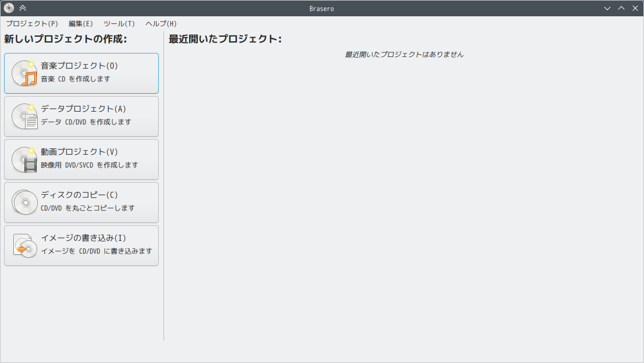This screenshot has height=363, width=644.
Task: Click the heading 新しいプロジェクトの作成:
Action: [x=66, y=39]
